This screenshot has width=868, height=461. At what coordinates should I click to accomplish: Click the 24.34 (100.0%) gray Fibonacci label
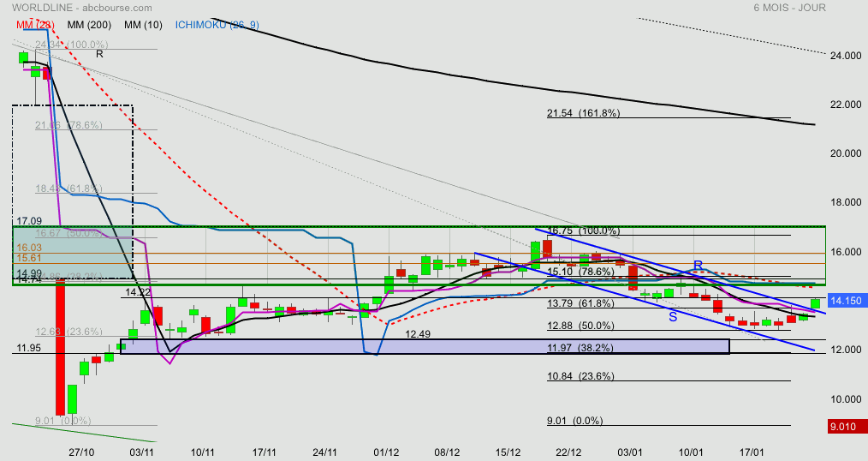(71, 45)
